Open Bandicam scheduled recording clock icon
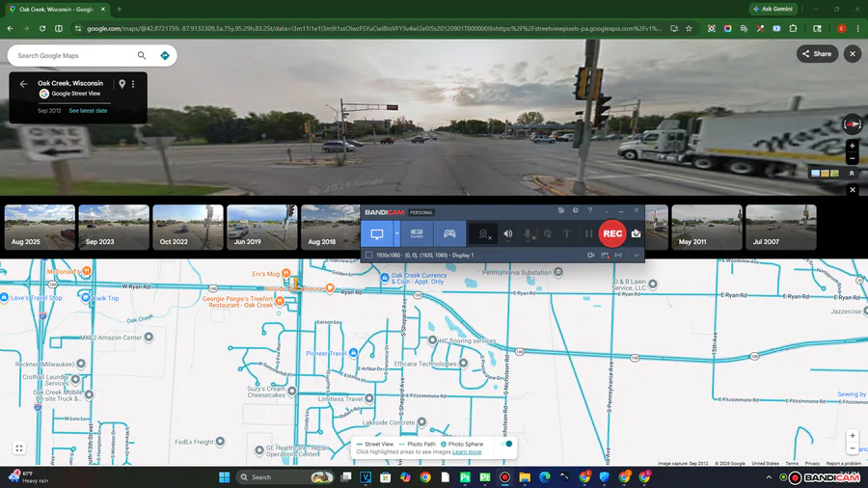 tap(576, 210)
